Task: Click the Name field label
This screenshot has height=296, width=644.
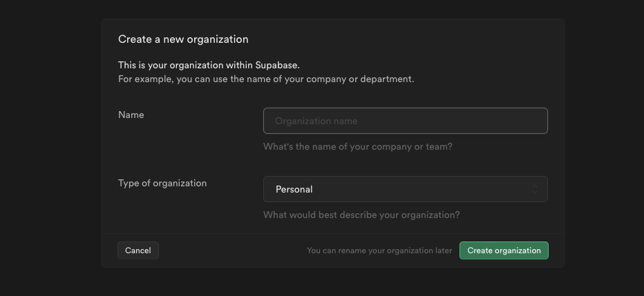Action: 131,115
